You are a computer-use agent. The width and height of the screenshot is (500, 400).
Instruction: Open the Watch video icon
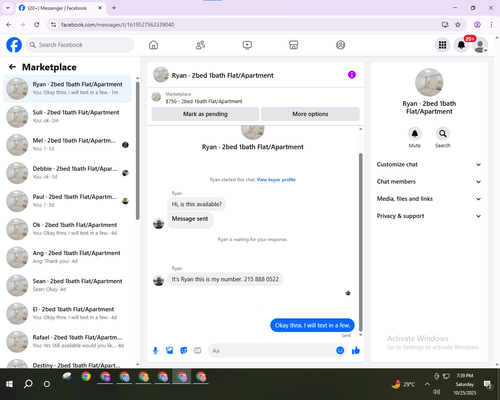(247, 45)
